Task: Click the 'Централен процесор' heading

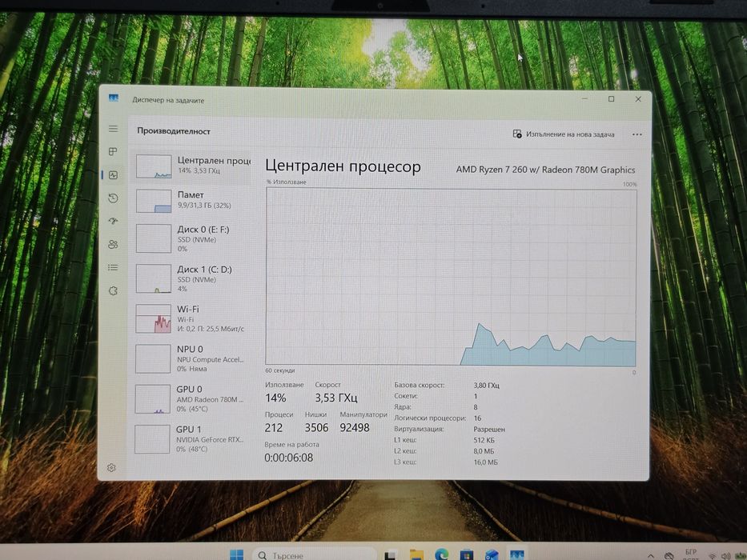Action: point(343,166)
